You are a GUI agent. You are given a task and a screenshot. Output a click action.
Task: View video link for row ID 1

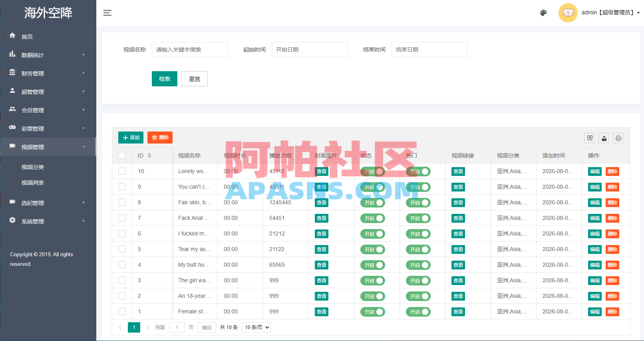click(458, 312)
